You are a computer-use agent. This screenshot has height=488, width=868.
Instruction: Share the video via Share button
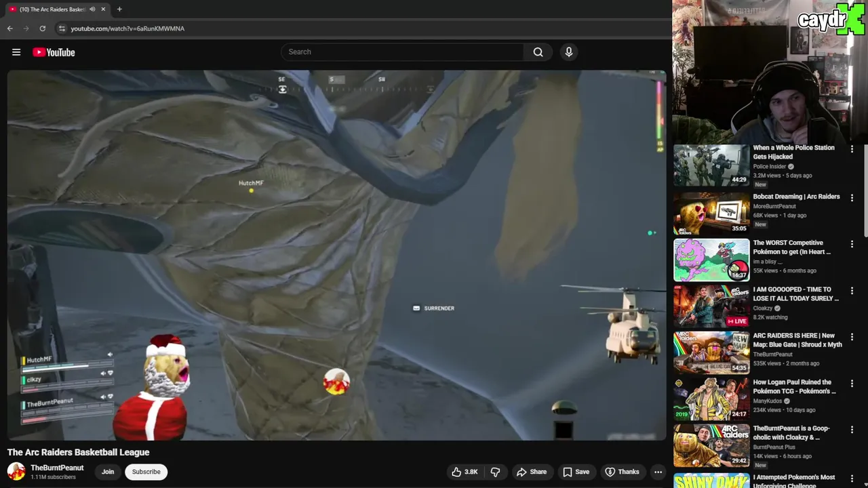tap(531, 472)
